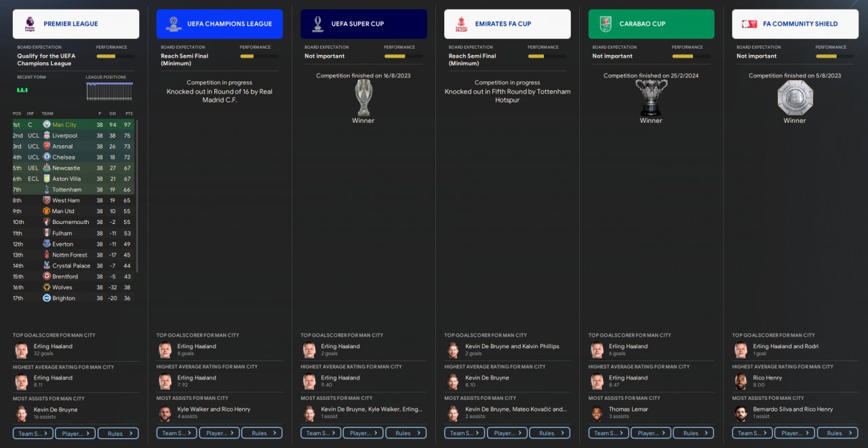The image size is (868, 448).
Task: Click the UEFA Champions League logo icon
Action: pyautogui.click(x=174, y=24)
